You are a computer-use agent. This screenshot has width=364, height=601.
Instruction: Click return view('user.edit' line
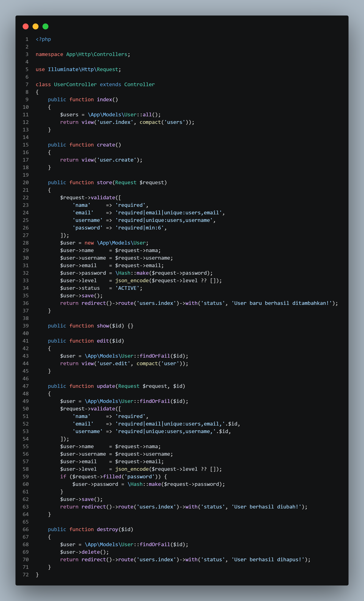124,364
